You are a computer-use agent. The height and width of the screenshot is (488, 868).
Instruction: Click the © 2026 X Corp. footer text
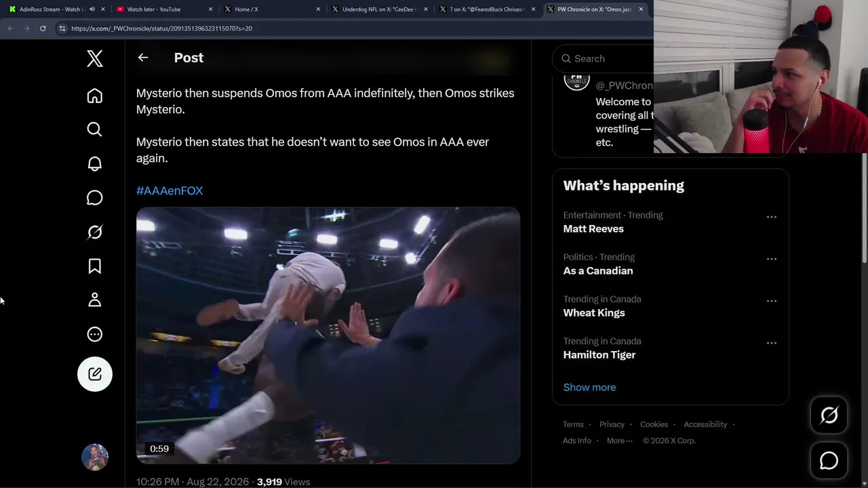(x=669, y=441)
